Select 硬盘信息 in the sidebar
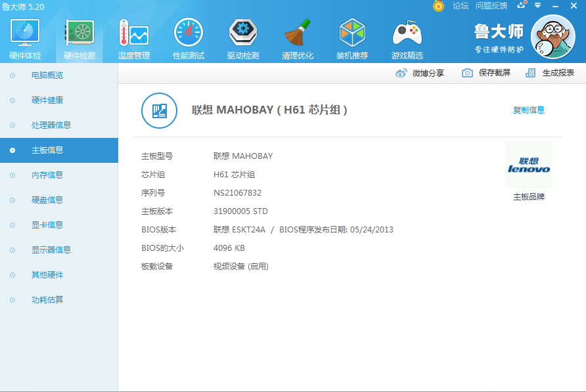The width and height of the screenshot is (586, 392). click(x=58, y=200)
